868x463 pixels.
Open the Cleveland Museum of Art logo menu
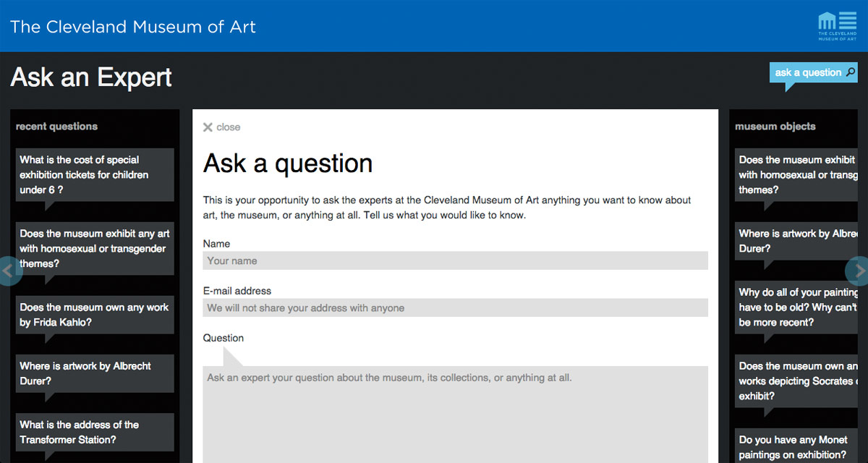click(x=837, y=26)
